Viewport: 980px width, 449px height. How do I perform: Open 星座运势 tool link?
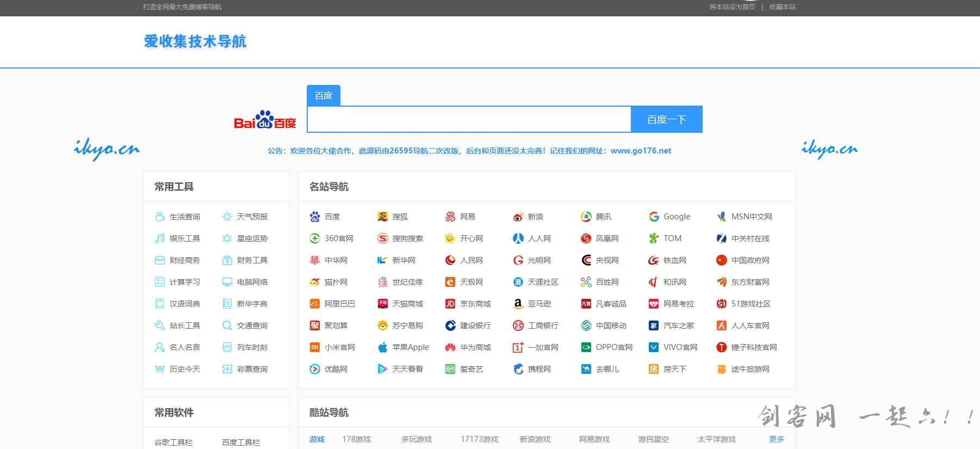(252, 238)
